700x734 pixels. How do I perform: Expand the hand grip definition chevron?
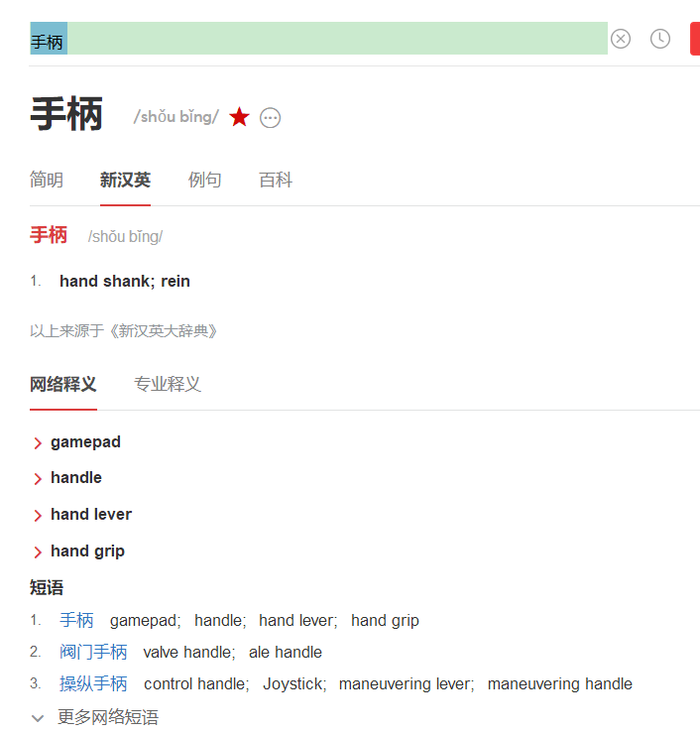38,552
